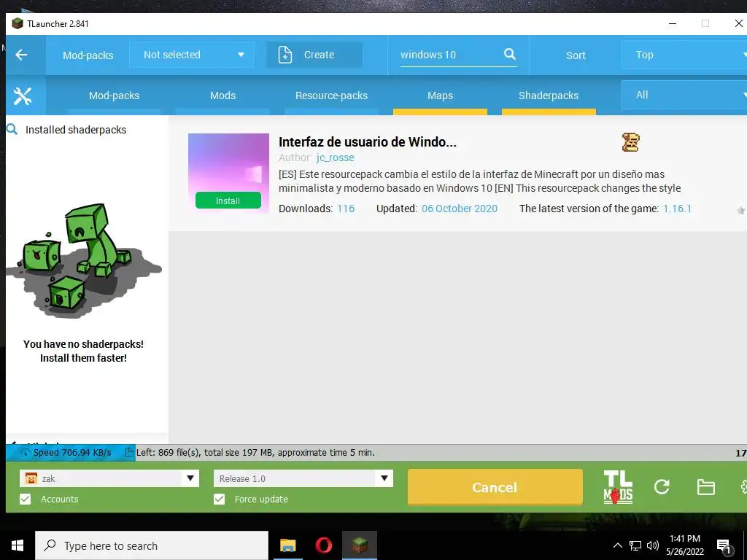This screenshot has height=560, width=747.
Task: Click the You have no shaderpacks message
Action: 83,351
